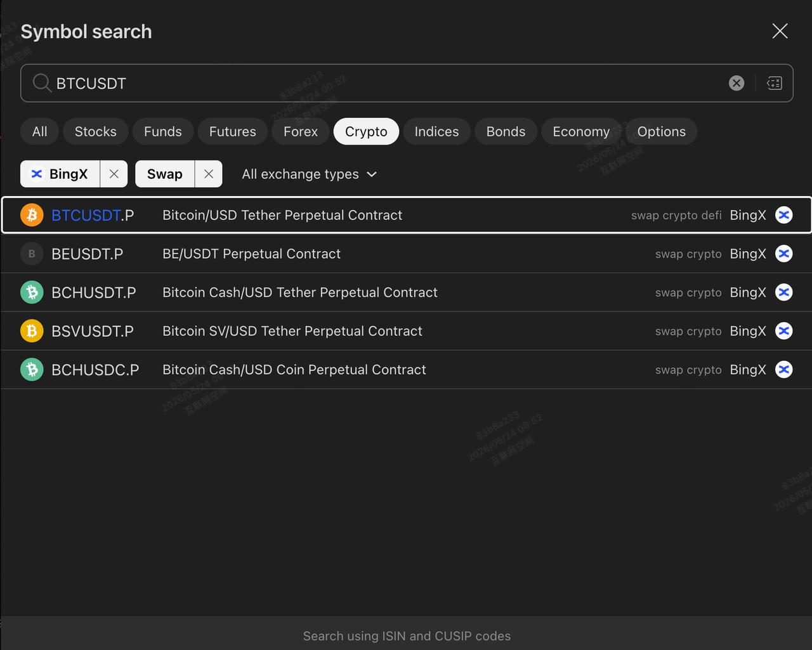Click the Bitcoin SV logo beside BSVUSDT.P
This screenshot has width=812, height=650.
pos(32,331)
